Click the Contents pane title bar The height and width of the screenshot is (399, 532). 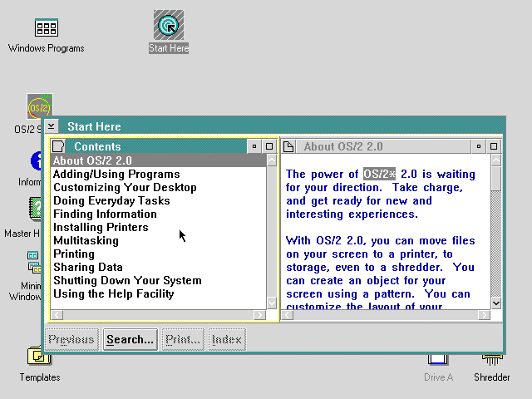[155, 146]
